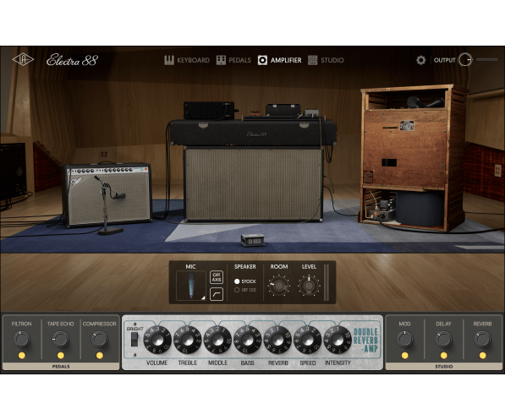Click the Pedals section label bar
This screenshot has height=420, width=505.
coord(61,366)
